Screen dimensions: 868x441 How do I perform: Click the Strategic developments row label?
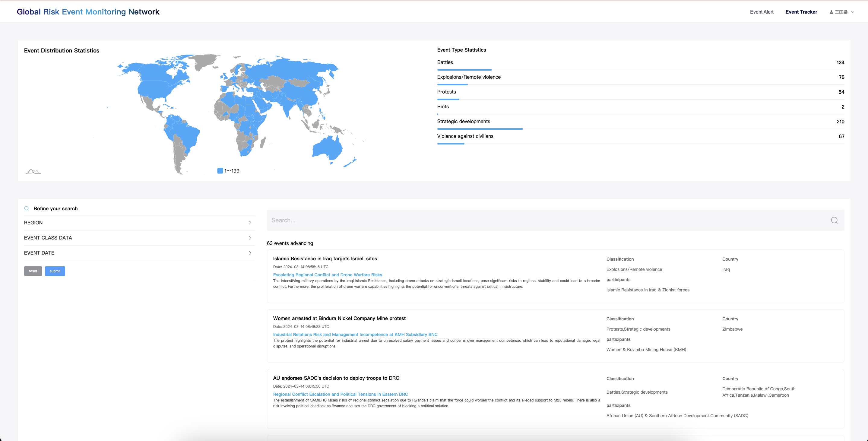click(x=464, y=122)
